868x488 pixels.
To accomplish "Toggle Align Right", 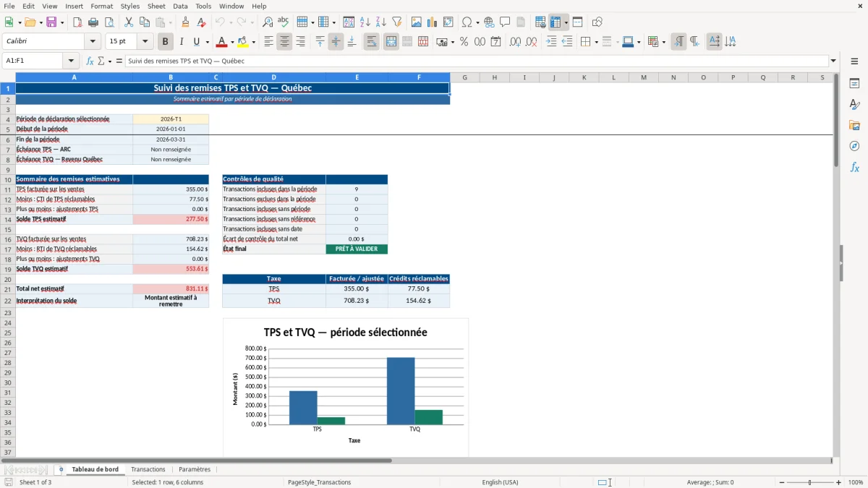I will 300,42.
